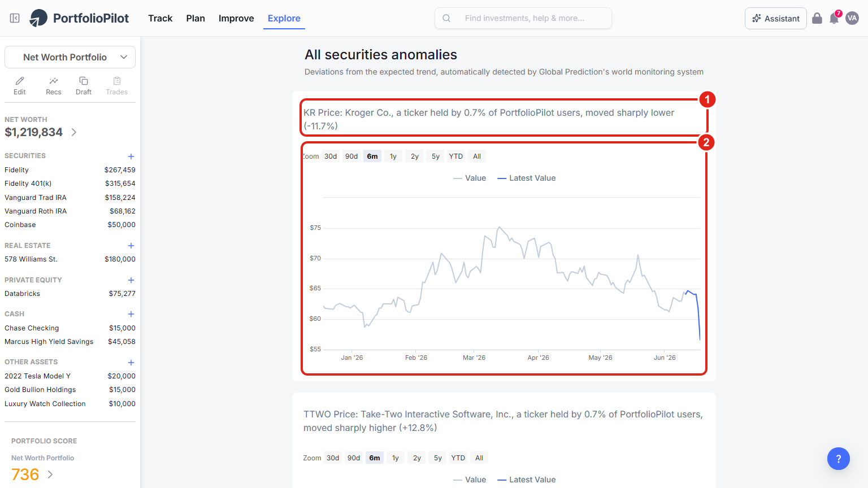Add a Private Equity holding
Screen dimensions: 868x488
pyautogui.click(x=131, y=280)
